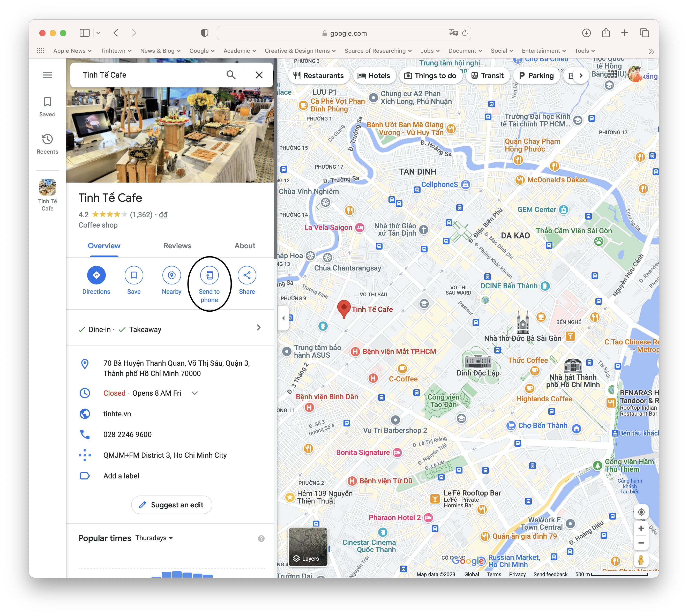Image resolution: width=688 pixels, height=616 pixels.
Task: Click the google.com address bar
Action: click(x=344, y=33)
